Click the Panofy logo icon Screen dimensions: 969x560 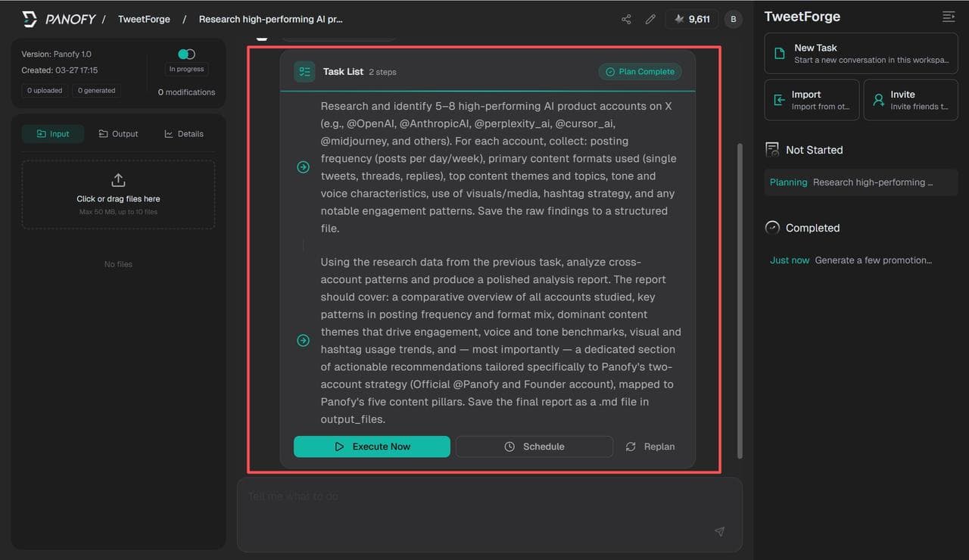[x=30, y=20]
